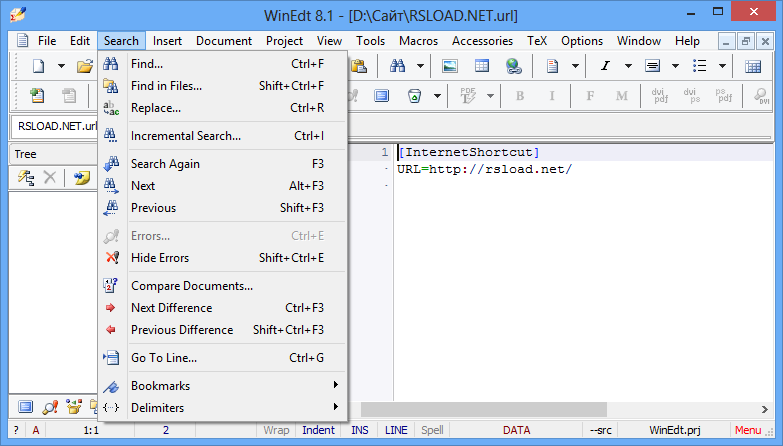Select Next Difference menu entry
This screenshot has height=446, width=783.
223,308
